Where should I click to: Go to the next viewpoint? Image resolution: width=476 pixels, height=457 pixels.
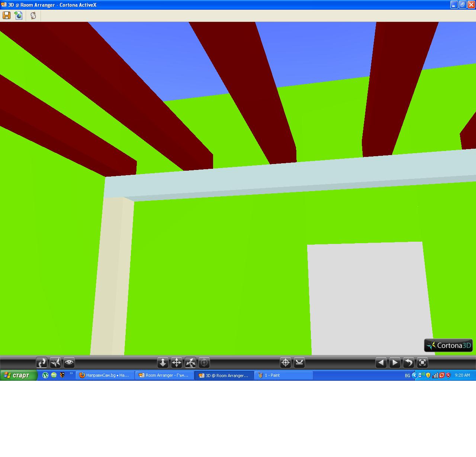click(x=395, y=363)
